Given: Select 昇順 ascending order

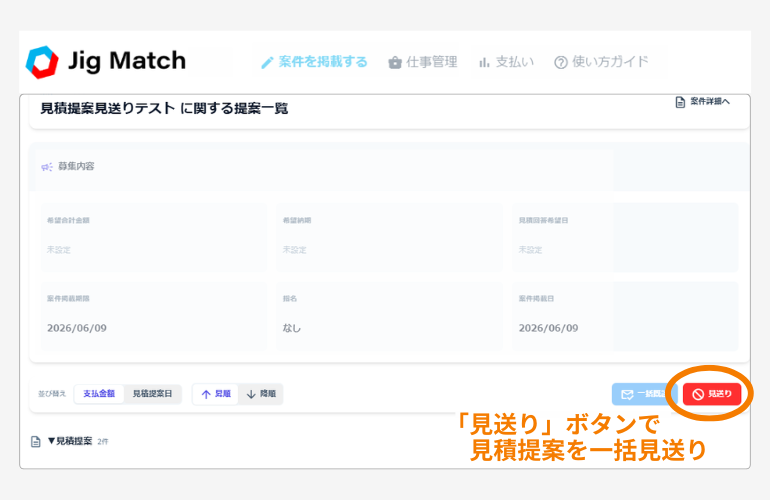Looking at the screenshot, I should [x=216, y=394].
